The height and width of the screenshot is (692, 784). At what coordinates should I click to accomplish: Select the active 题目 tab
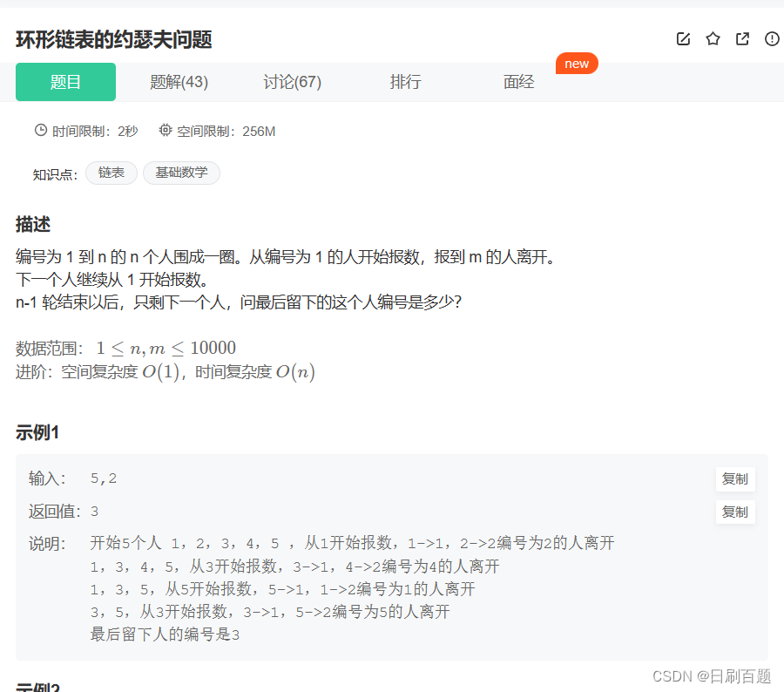tap(65, 81)
